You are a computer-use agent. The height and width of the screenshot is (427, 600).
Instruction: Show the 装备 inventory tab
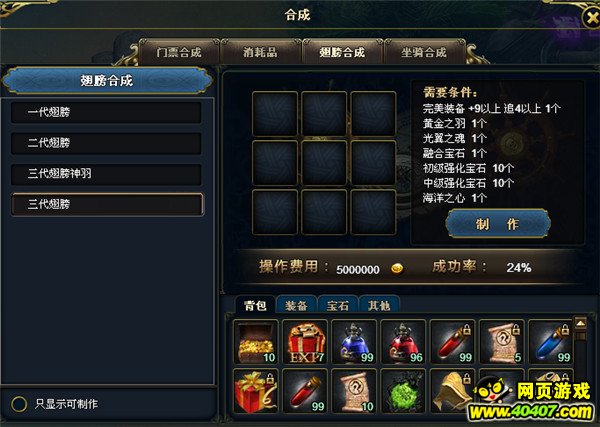[297, 306]
